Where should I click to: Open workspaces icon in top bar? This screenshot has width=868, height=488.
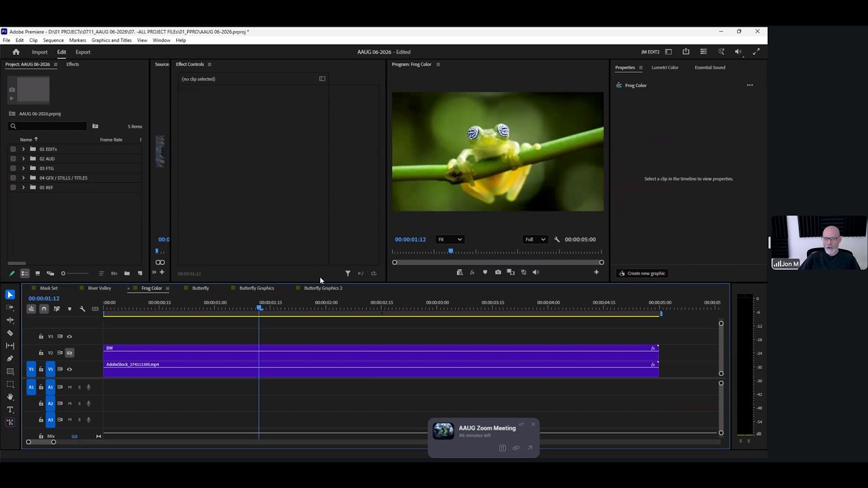pyautogui.click(x=668, y=52)
